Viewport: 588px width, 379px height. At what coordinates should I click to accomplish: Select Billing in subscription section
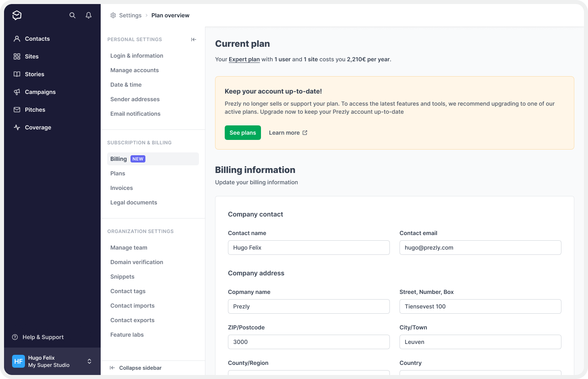tap(153, 159)
